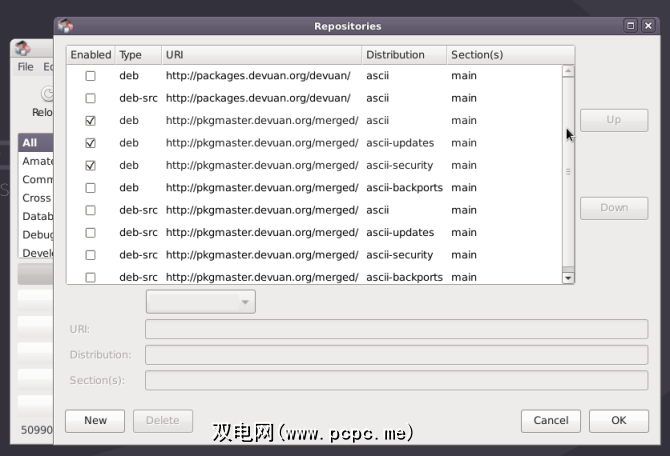Image resolution: width=670 pixels, height=456 pixels.
Task: Enable the deb-src packages.devuan.org ascii repository
Action: click(x=90, y=98)
